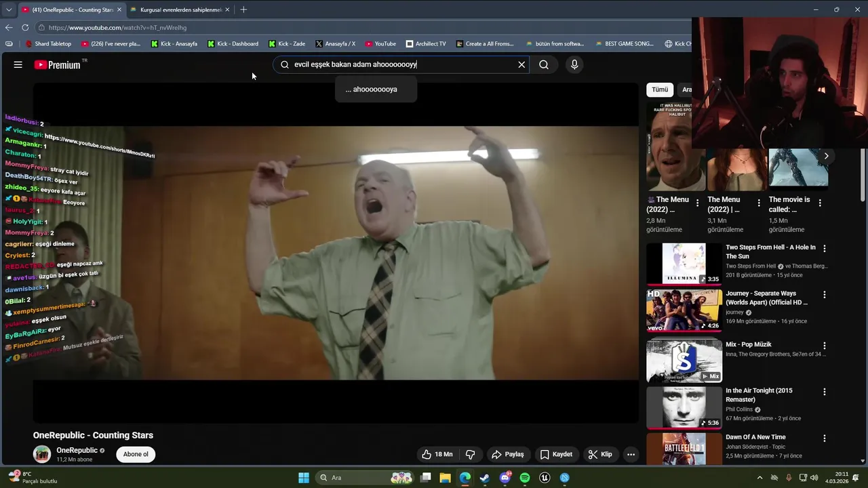This screenshot has height=488, width=868.
Task: Save the video with Kaydet
Action: click(x=556, y=454)
